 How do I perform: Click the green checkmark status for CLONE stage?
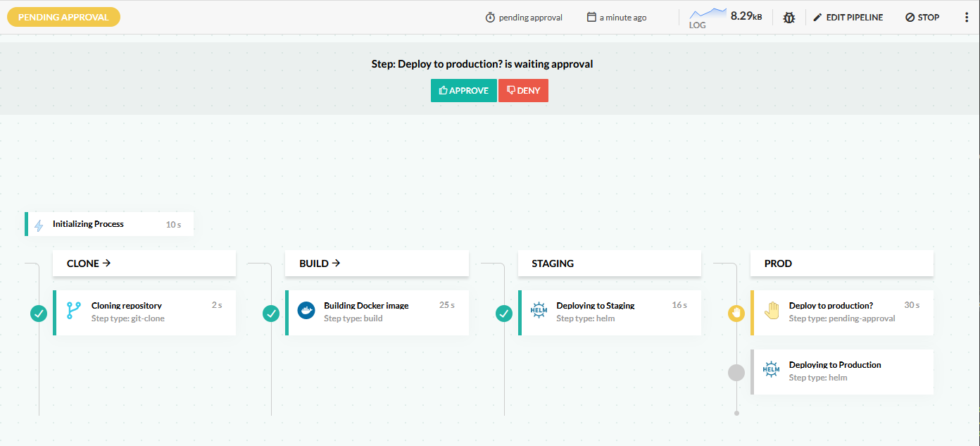click(x=39, y=313)
